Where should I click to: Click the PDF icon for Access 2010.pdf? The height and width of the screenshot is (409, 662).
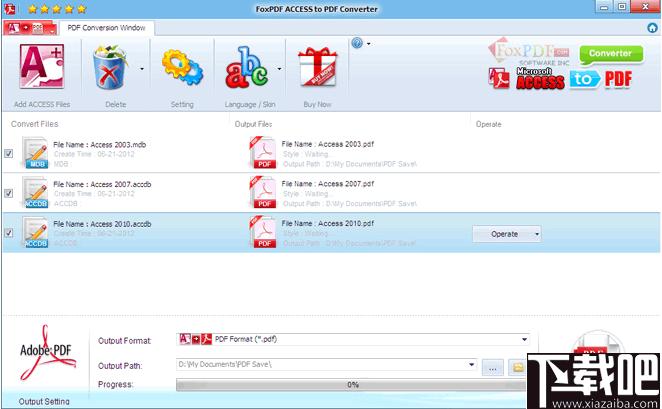(263, 232)
